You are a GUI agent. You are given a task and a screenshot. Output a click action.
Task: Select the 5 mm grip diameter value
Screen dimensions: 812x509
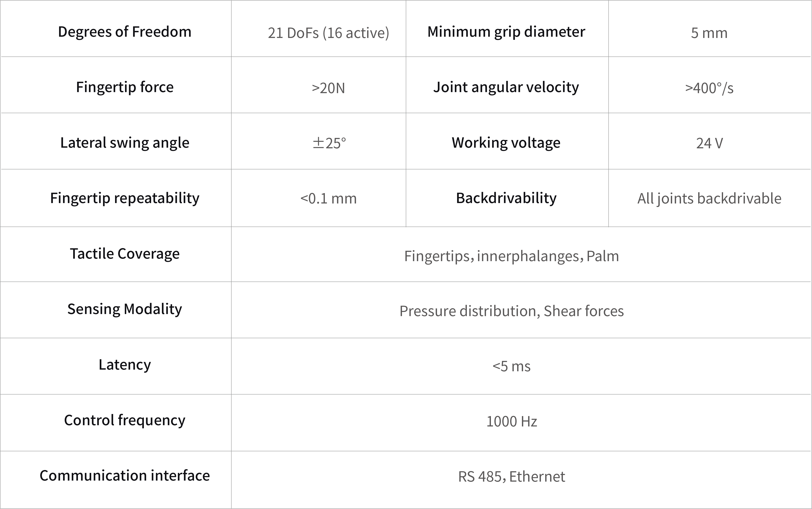pos(709,33)
